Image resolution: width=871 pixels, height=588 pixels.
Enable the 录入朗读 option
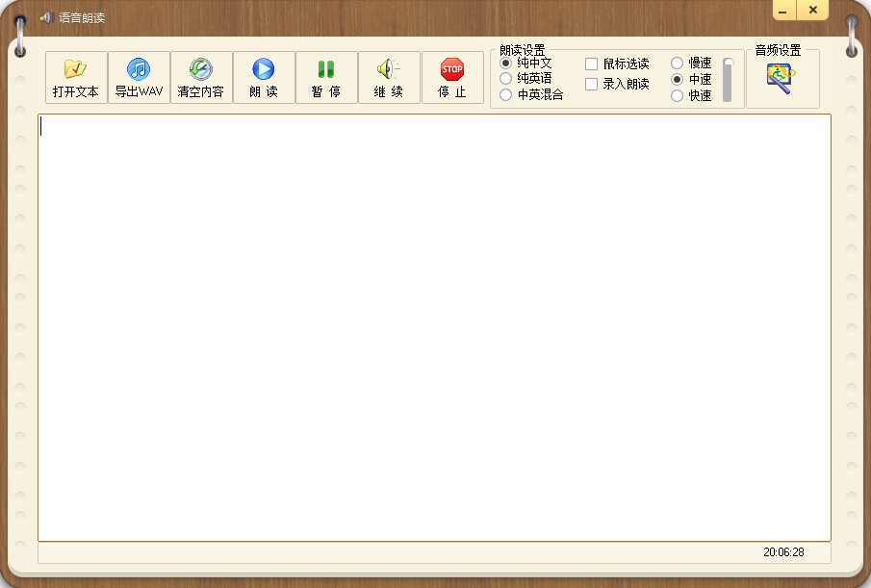592,84
